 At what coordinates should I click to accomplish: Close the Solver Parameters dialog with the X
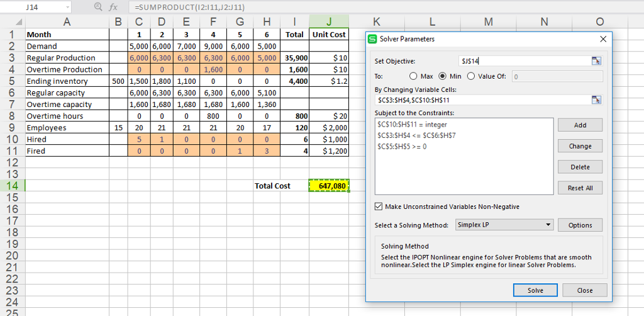click(x=603, y=39)
